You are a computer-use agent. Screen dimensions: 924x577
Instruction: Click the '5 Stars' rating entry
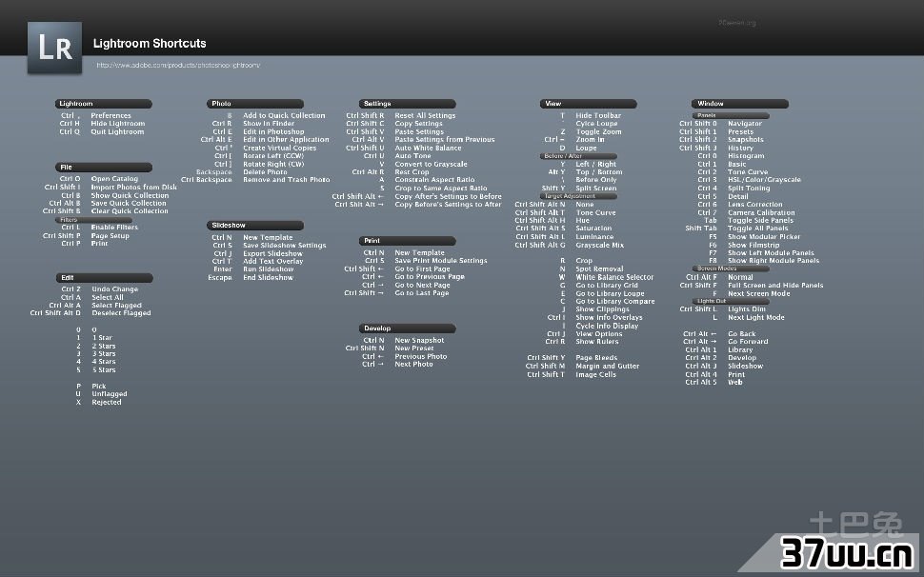coord(104,369)
